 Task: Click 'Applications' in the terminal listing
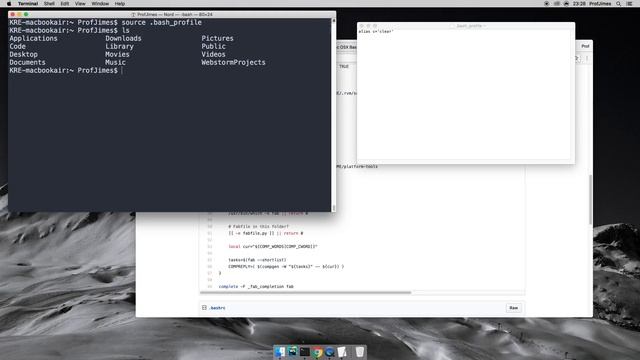[x=33, y=38]
